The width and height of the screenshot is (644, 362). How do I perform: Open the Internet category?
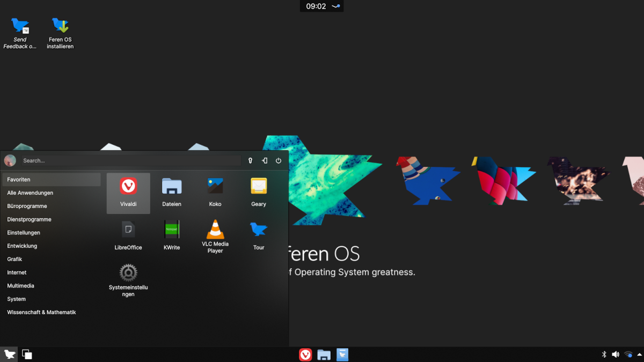[x=51, y=272]
